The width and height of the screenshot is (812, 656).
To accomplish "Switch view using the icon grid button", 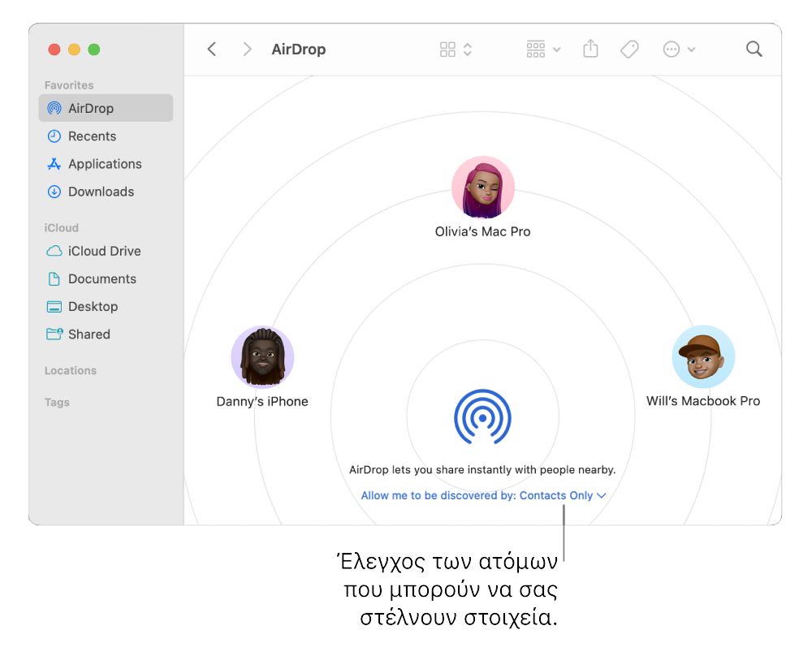I will [447, 50].
